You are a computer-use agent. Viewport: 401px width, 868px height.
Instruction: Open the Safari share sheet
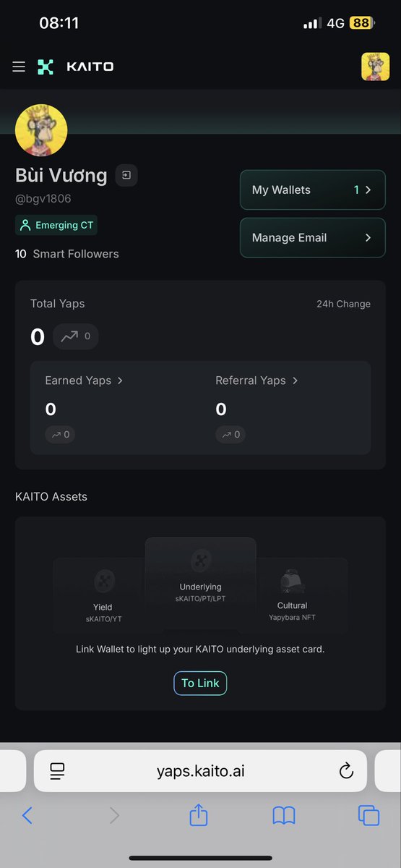(x=199, y=815)
